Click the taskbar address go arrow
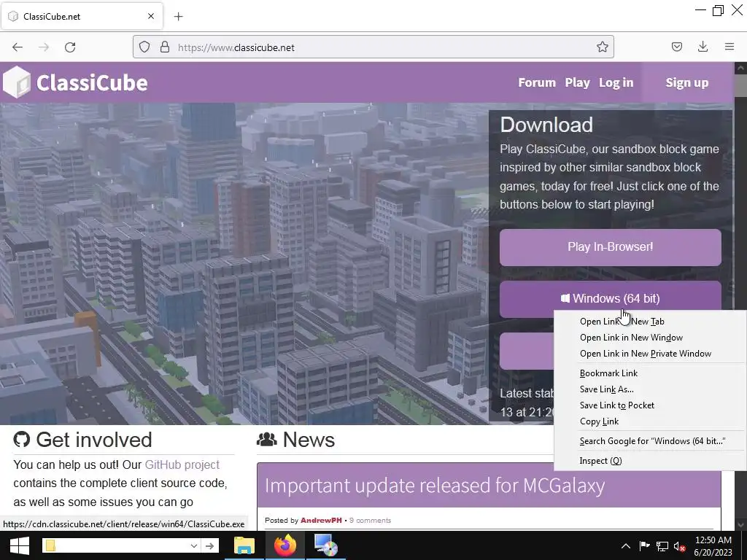The height and width of the screenshot is (560, 747). [209, 545]
